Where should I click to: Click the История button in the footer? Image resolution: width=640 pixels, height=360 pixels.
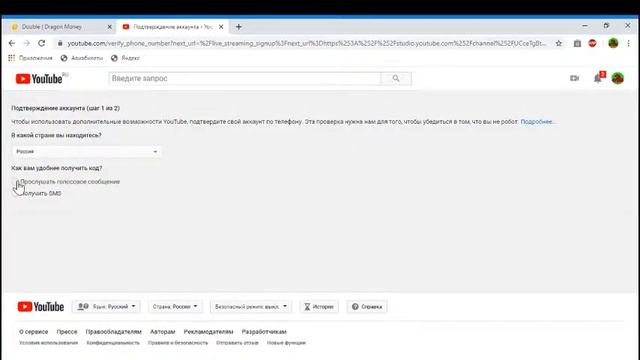(319, 307)
